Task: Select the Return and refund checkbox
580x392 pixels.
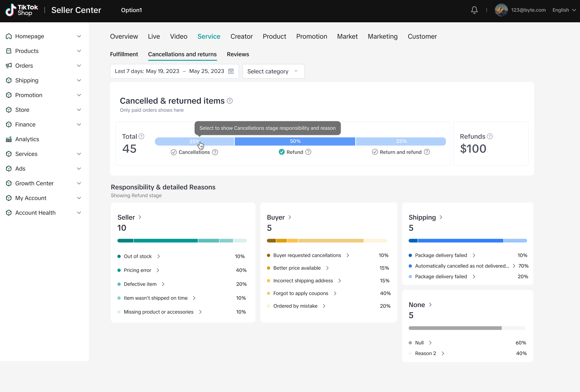Action: coord(375,152)
